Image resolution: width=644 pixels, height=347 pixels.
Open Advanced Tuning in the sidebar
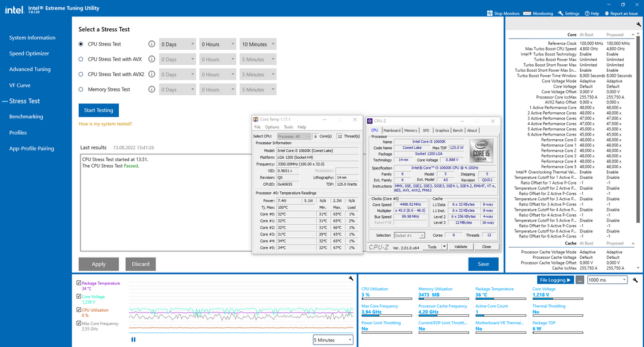pos(30,69)
